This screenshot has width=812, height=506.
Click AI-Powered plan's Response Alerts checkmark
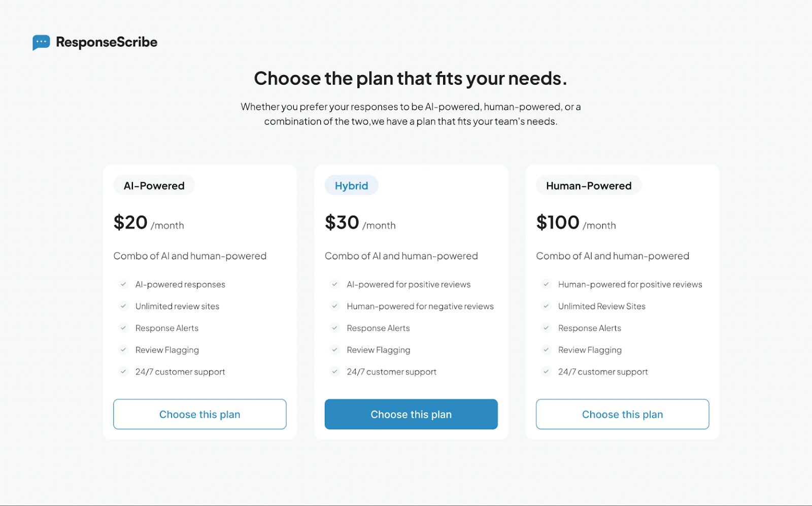point(123,328)
